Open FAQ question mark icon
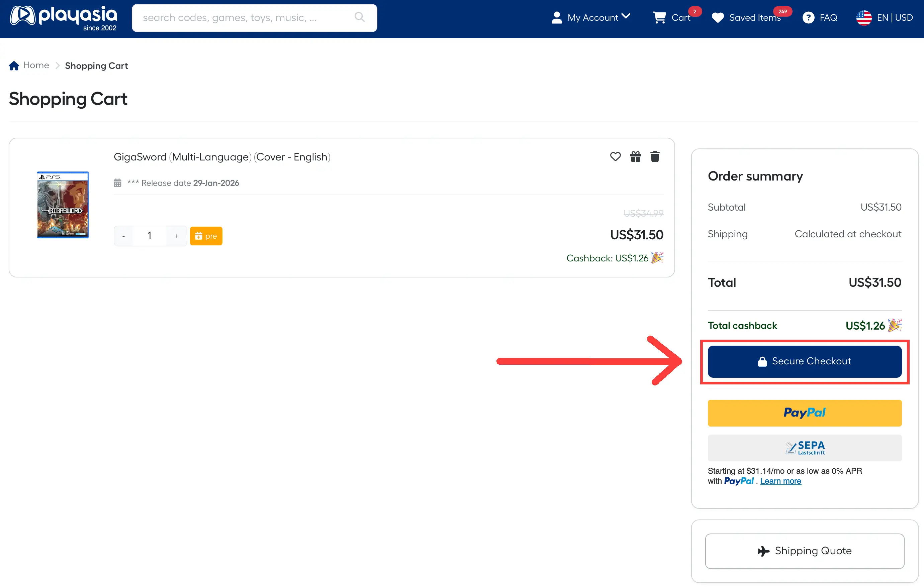Screen dimensions: 924x587 point(808,18)
